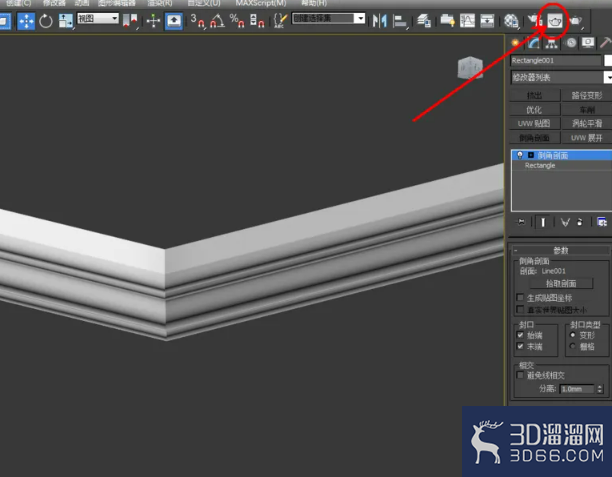The height and width of the screenshot is (477, 612).
Task: Click Remove Modifier from stack icon
Action: tap(580, 222)
